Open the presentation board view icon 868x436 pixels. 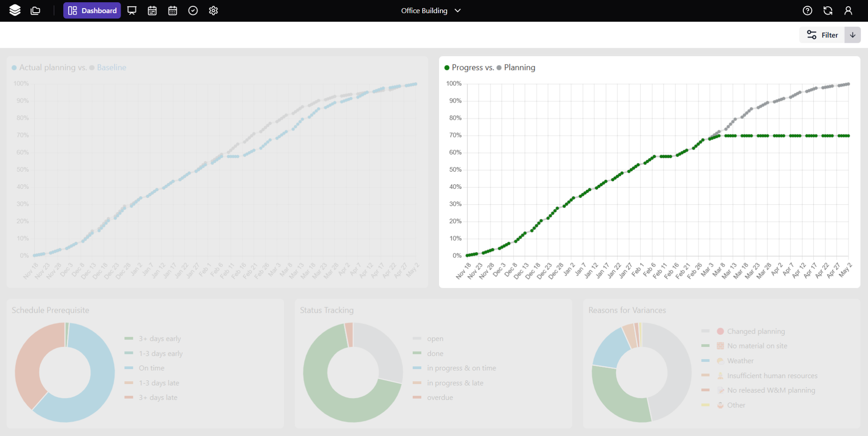[x=132, y=10]
